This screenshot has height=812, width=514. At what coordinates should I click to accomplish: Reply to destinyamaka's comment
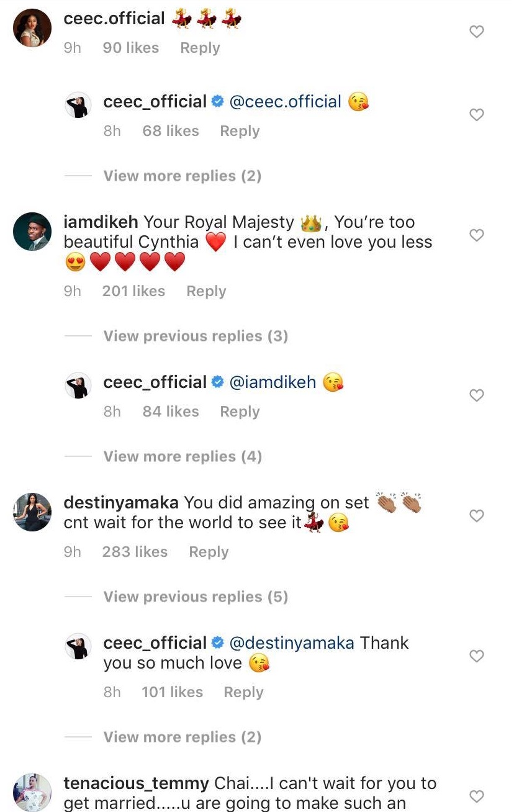(209, 552)
